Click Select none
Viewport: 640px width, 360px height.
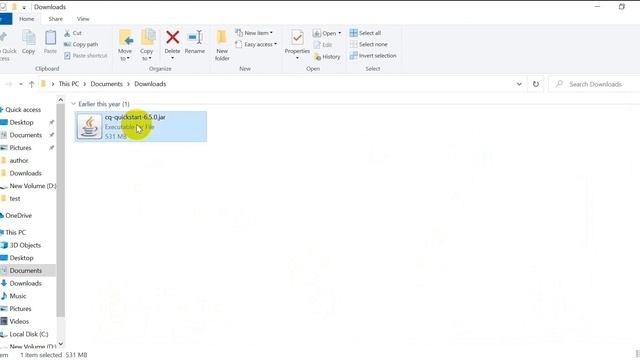(x=369, y=44)
